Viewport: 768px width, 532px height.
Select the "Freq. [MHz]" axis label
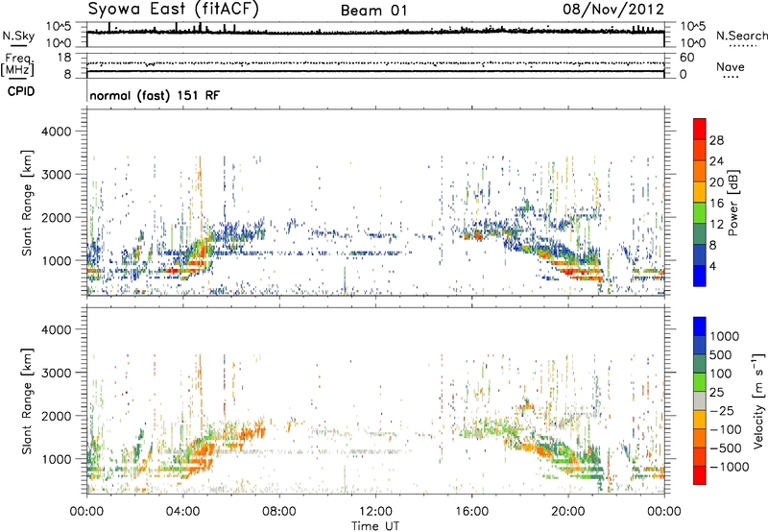coord(17,64)
